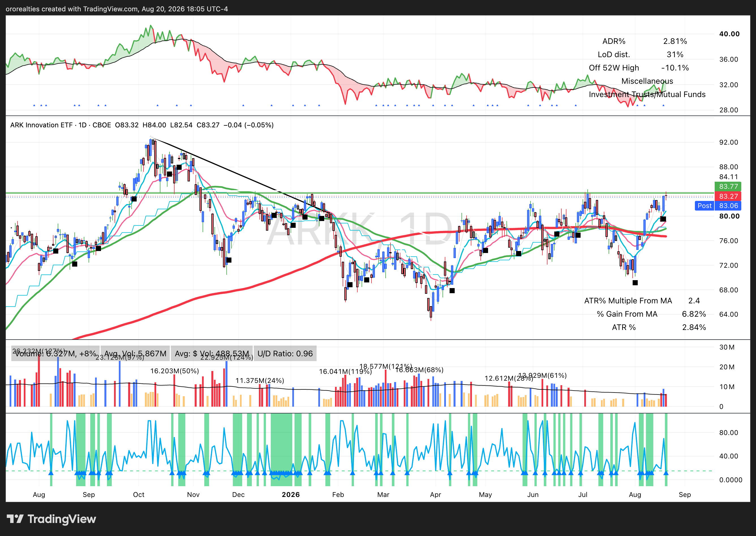Click the '30 M' volume axis label
The height and width of the screenshot is (536, 756).
pos(727,347)
